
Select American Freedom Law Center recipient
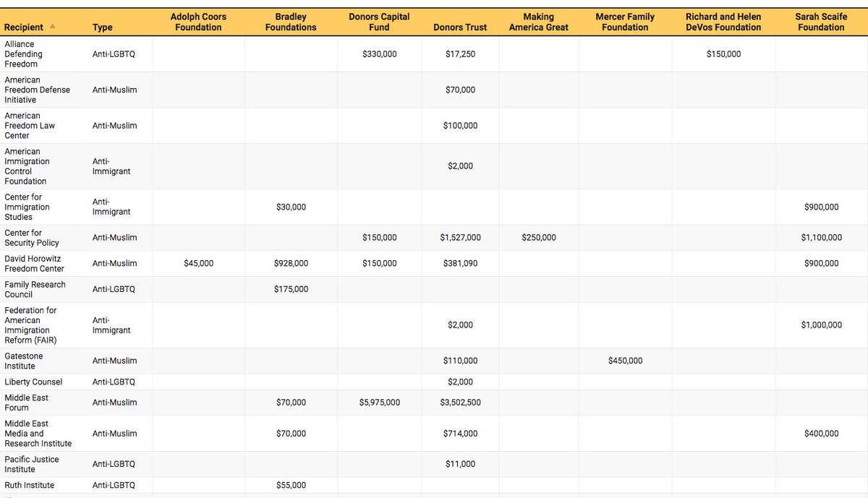click(30, 126)
